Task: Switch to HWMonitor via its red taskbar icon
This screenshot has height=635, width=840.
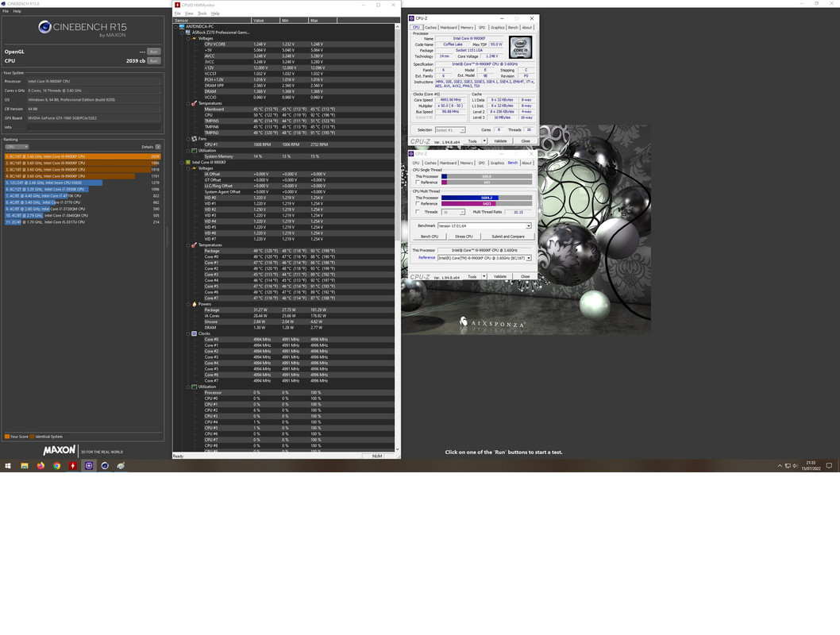Action: click(73, 466)
